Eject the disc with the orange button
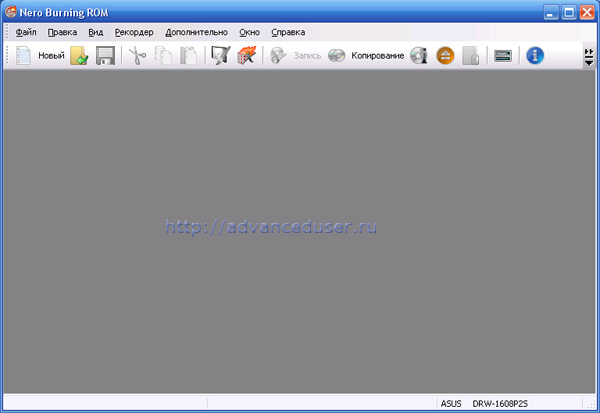 pos(445,56)
